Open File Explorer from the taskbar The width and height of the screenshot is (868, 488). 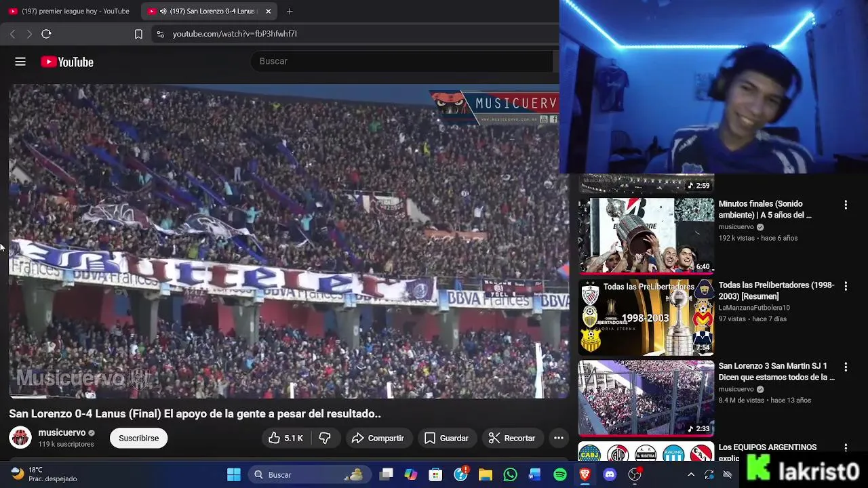point(486,474)
